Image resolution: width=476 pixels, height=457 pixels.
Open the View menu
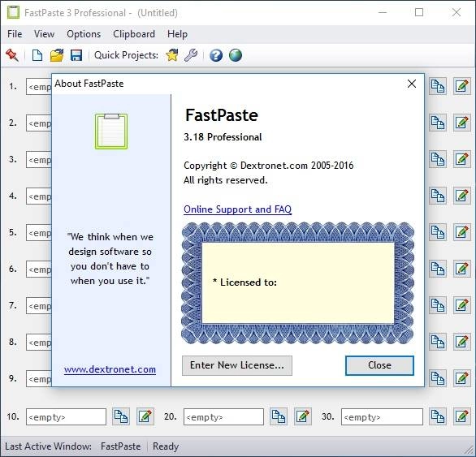click(44, 34)
